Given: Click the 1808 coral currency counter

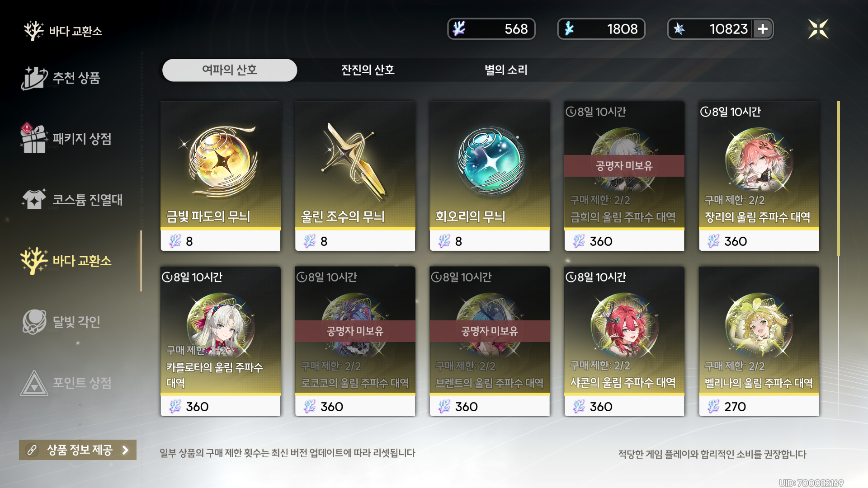Looking at the screenshot, I should tap(601, 29).
